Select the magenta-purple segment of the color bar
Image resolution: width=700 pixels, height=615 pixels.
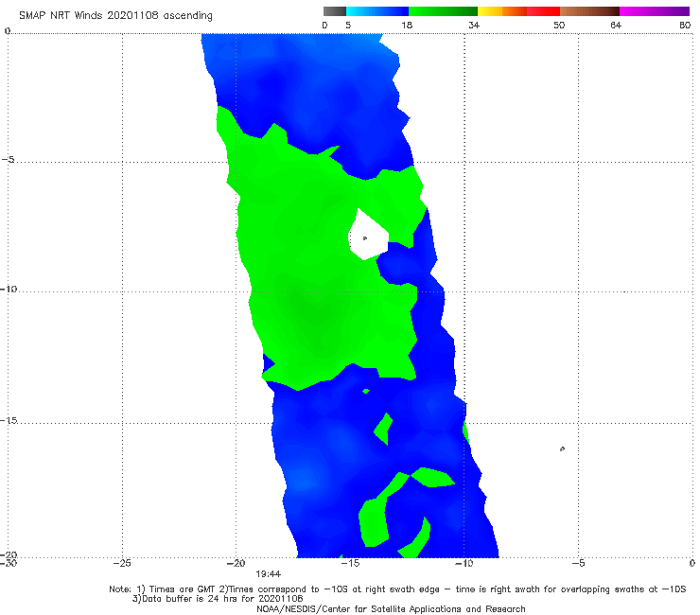click(655, 11)
